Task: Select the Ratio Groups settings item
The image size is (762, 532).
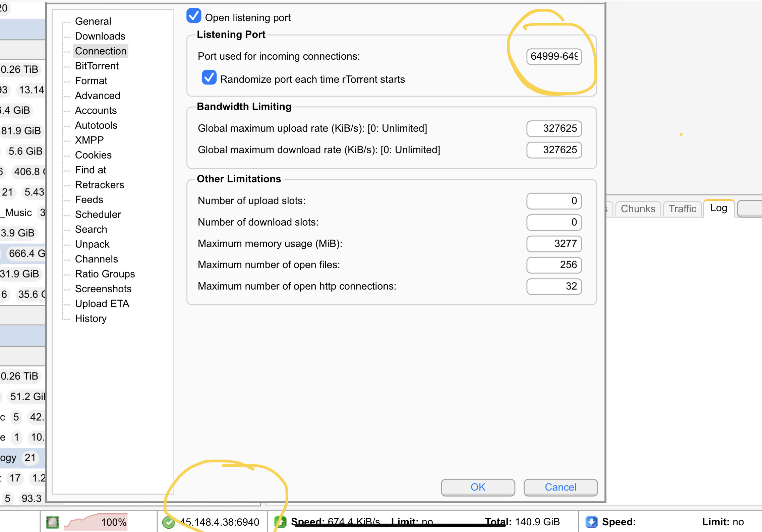Action: point(105,274)
